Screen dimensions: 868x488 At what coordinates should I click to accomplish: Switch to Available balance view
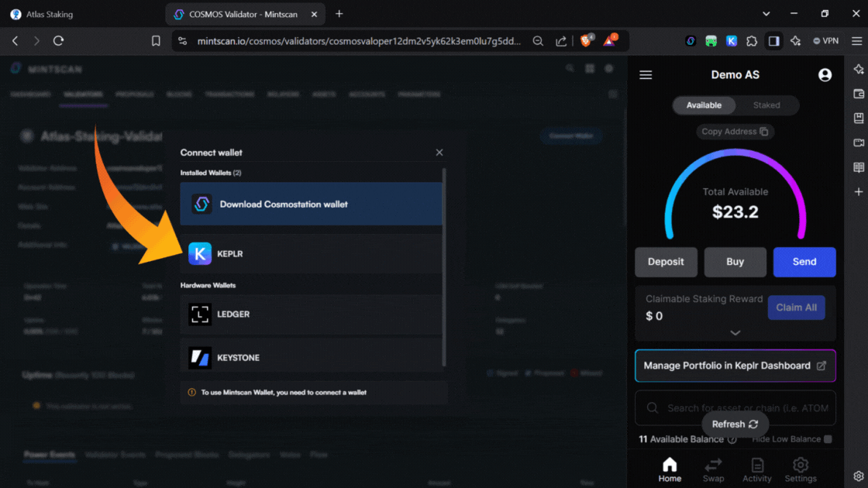point(704,105)
